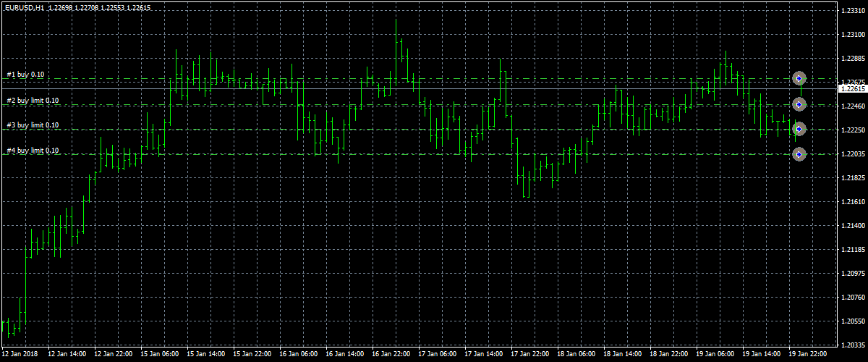Click the current price tag 1.22615

(x=851, y=88)
